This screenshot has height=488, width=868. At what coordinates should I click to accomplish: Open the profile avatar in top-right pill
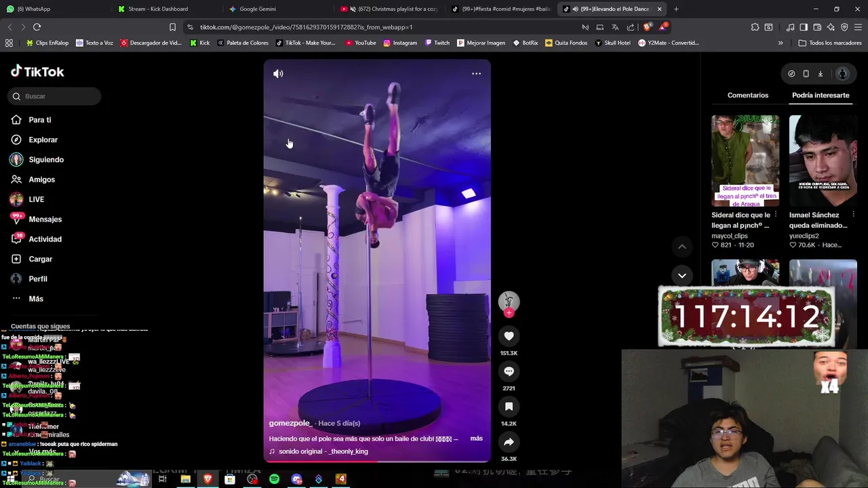click(x=842, y=73)
